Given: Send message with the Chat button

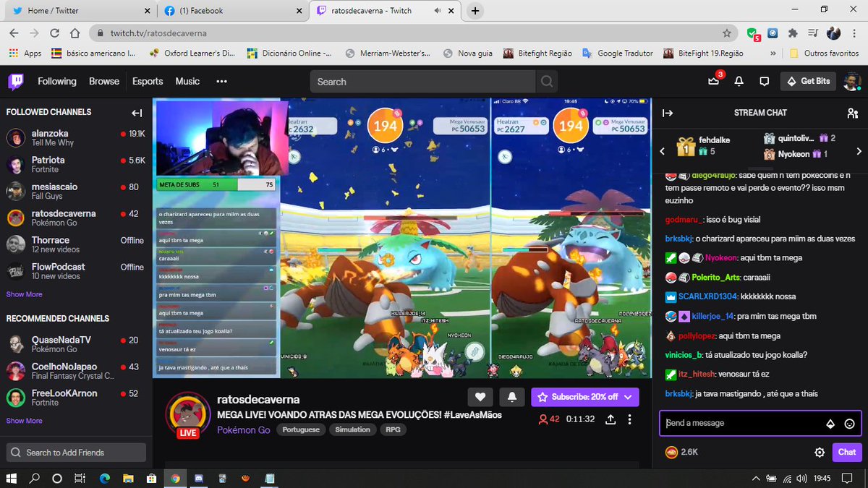Looking at the screenshot, I should 847,452.
